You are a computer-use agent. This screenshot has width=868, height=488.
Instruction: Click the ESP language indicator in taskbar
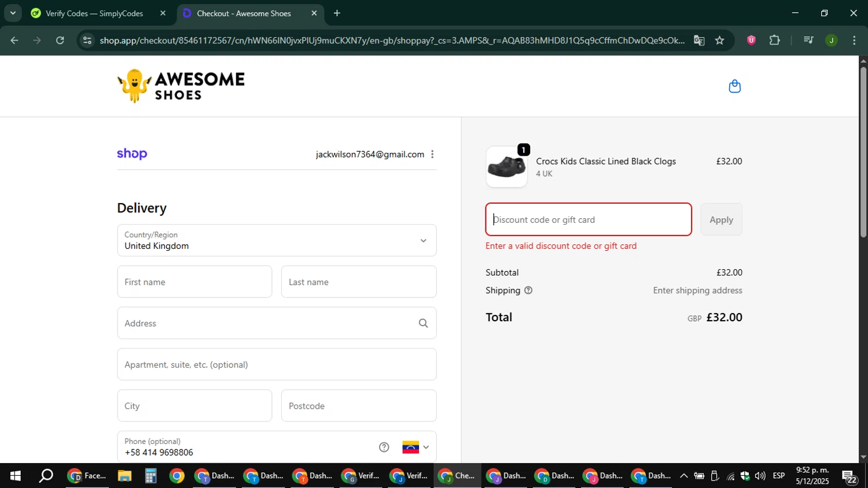pyautogui.click(x=779, y=476)
